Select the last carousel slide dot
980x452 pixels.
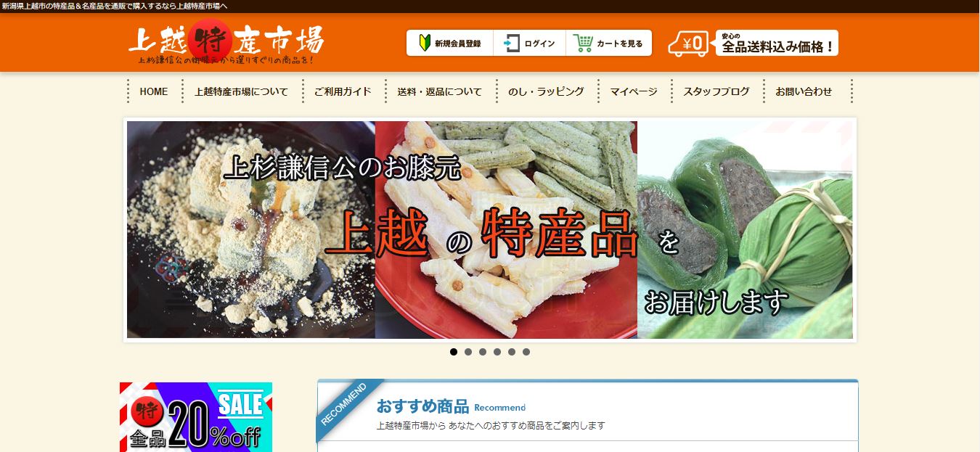pyautogui.click(x=526, y=352)
